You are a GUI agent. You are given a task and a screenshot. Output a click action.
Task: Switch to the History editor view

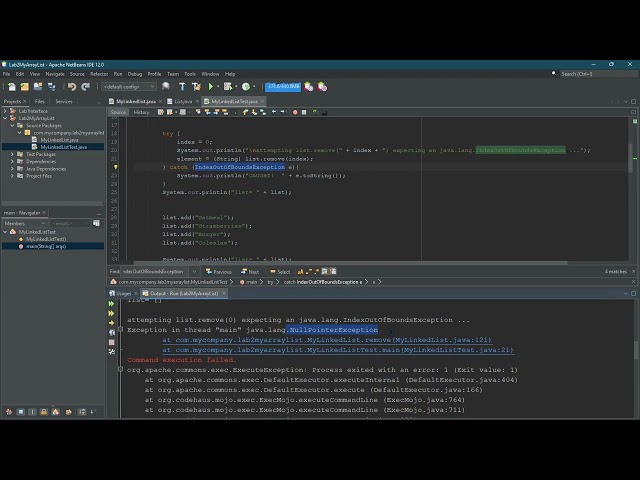(141, 112)
